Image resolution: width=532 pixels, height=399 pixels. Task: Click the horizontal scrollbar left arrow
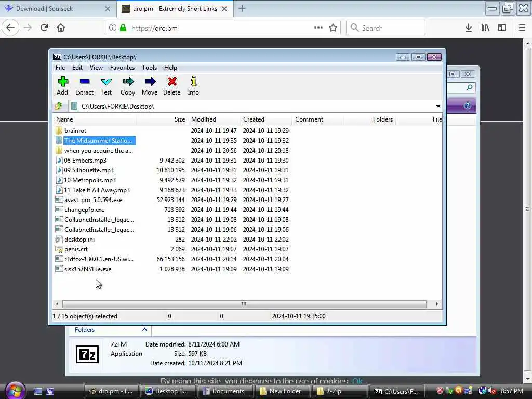pos(57,304)
